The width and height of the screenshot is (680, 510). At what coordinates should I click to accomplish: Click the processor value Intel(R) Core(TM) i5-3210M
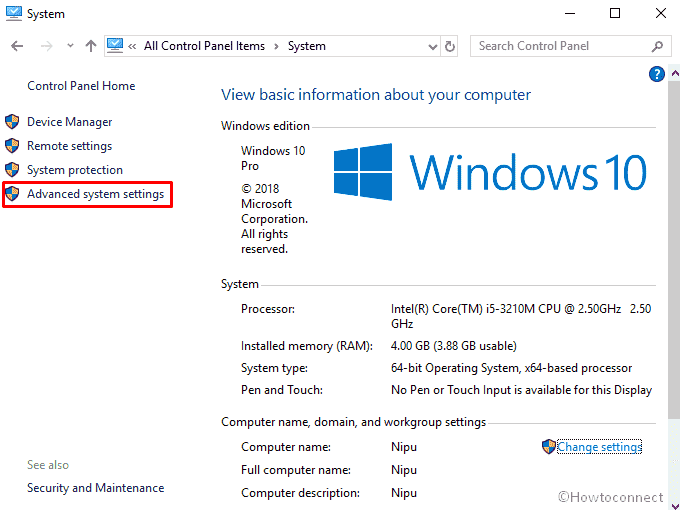click(520, 316)
